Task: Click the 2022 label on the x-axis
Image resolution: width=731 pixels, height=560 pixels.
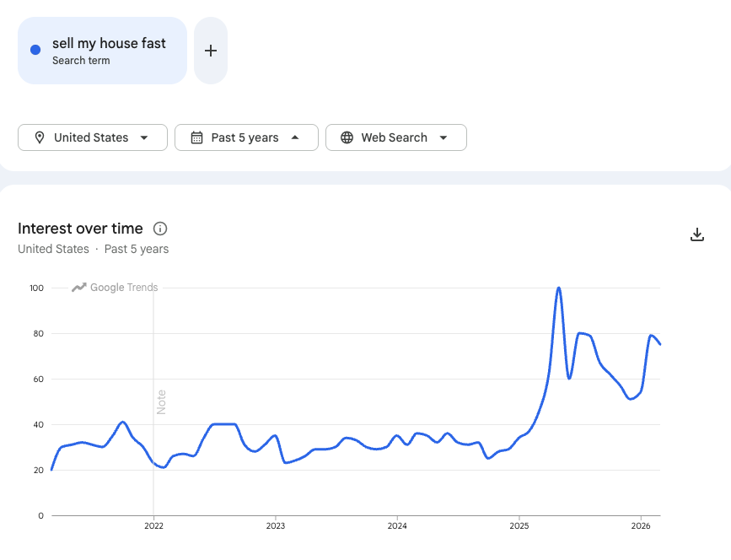Action: (153, 526)
